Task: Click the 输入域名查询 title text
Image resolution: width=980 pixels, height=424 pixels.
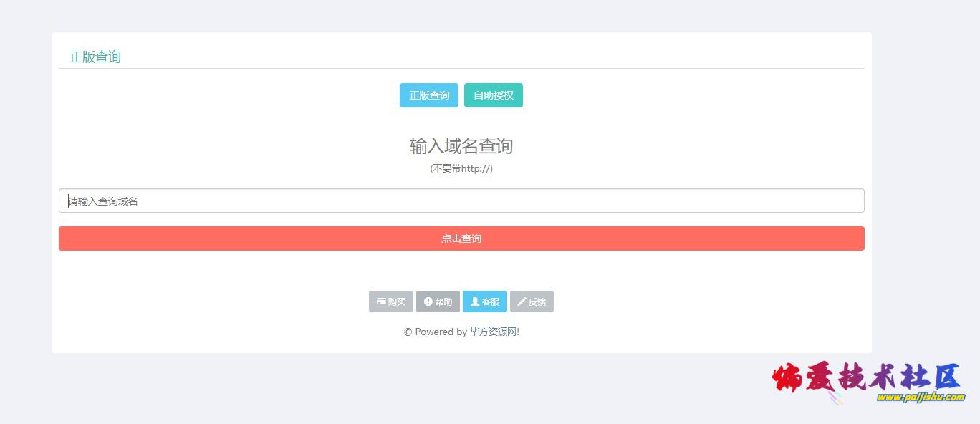Action: (461, 146)
